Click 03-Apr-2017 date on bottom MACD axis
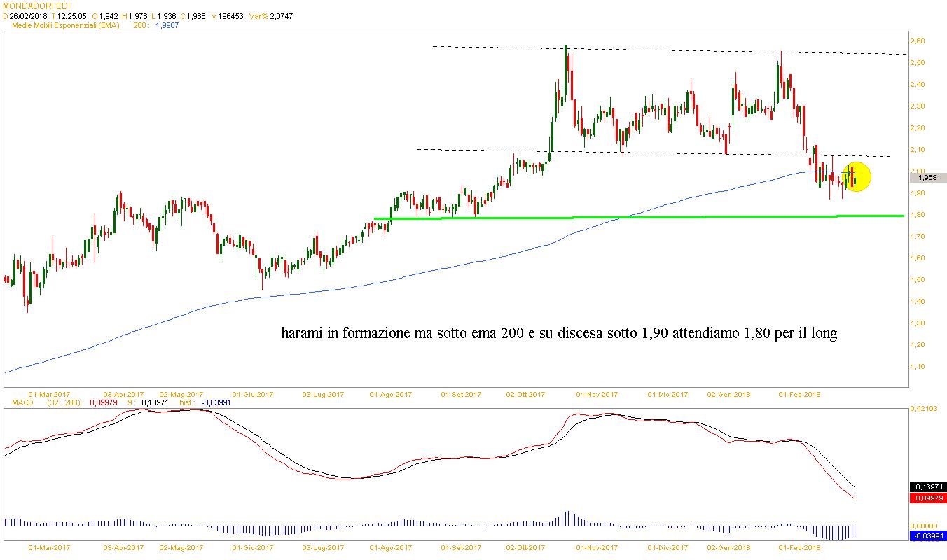The width and height of the screenshot is (947, 560). pyautogui.click(x=123, y=548)
